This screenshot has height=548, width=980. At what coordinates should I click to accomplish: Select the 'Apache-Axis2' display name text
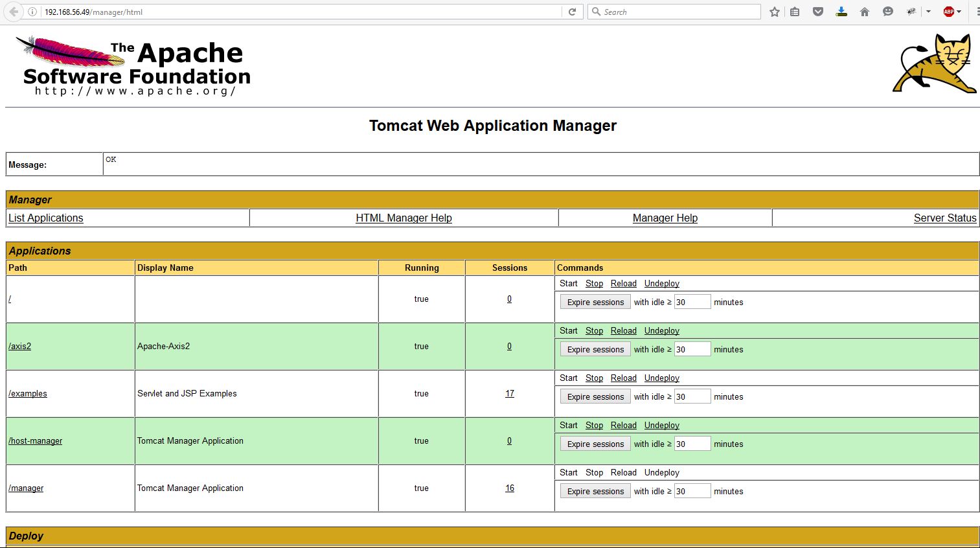tap(164, 347)
